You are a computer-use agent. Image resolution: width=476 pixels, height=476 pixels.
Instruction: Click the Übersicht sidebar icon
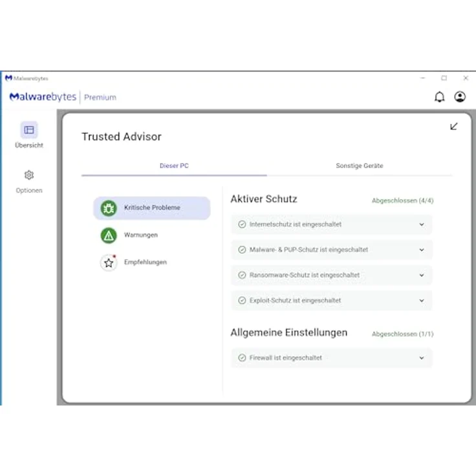(29, 130)
